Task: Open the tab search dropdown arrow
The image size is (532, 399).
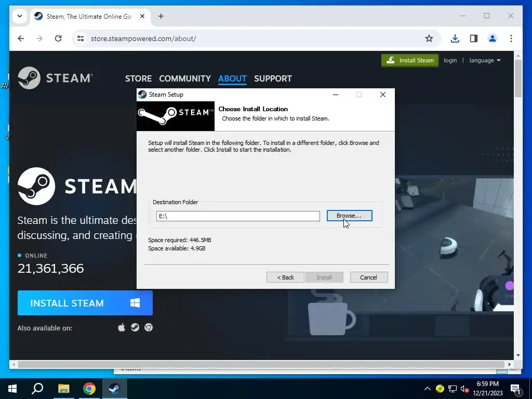Action: click(x=20, y=16)
